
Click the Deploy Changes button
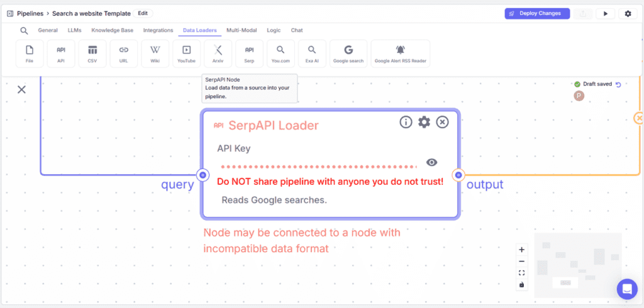[537, 13]
